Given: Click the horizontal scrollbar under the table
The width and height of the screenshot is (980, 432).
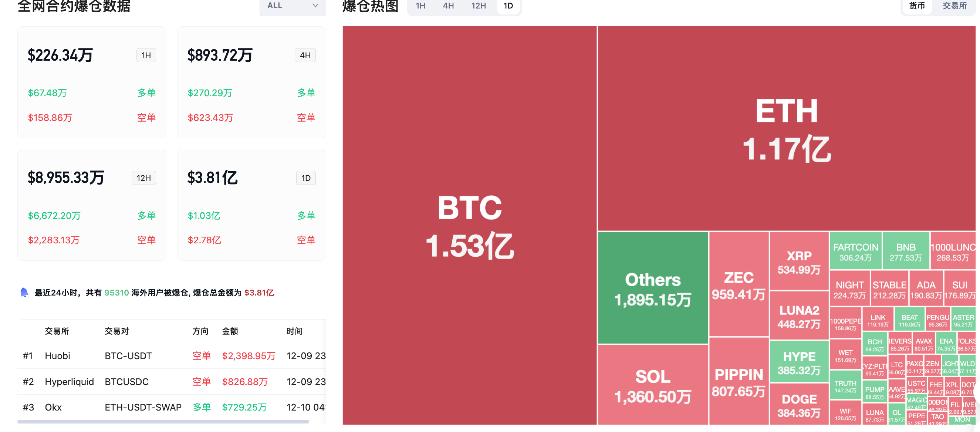Looking at the screenshot, I should tap(163, 422).
